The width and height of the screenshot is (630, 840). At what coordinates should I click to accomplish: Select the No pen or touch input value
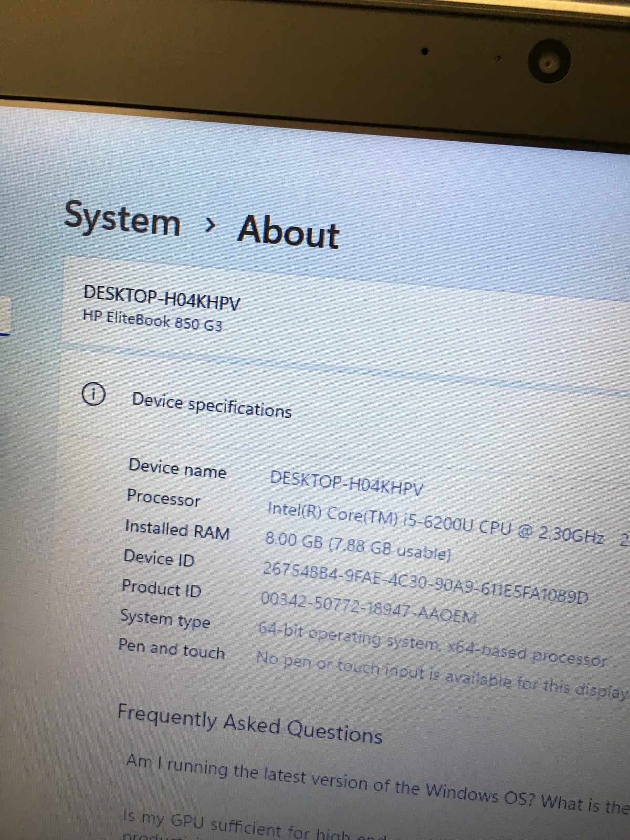442,675
